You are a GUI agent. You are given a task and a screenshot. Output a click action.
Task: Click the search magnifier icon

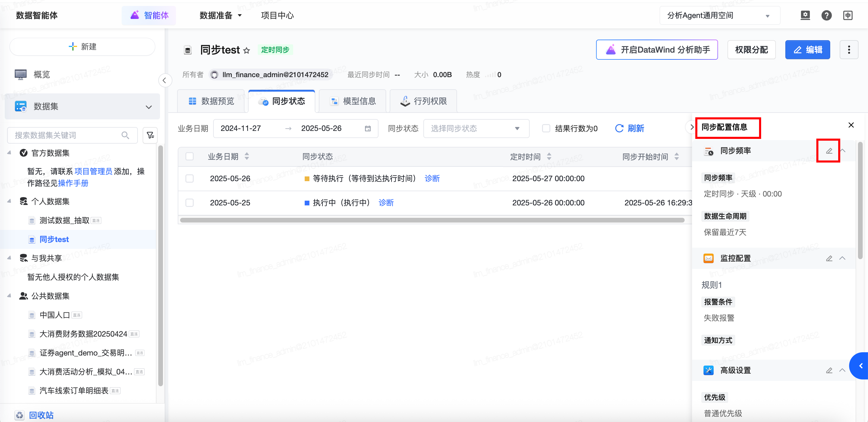click(x=125, y=135)
